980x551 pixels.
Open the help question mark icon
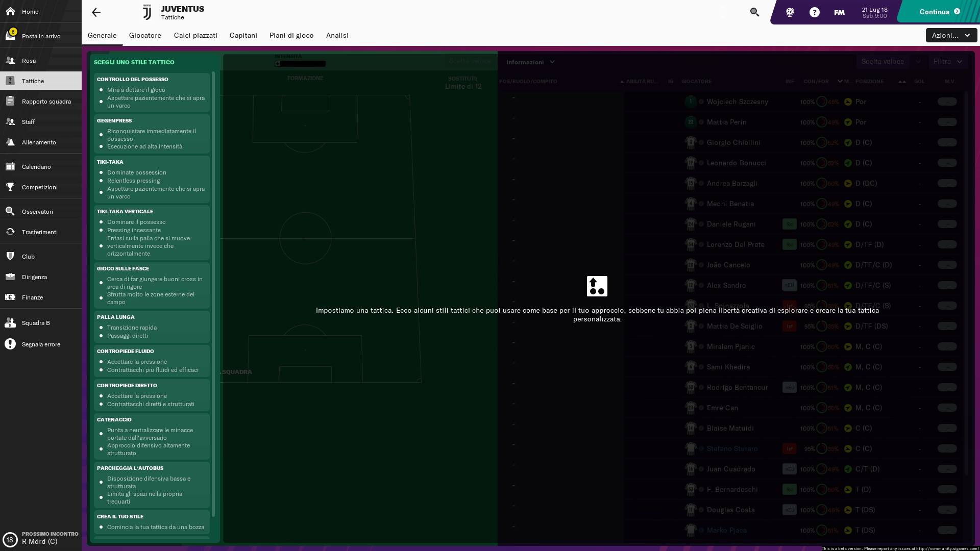(815, 12)
